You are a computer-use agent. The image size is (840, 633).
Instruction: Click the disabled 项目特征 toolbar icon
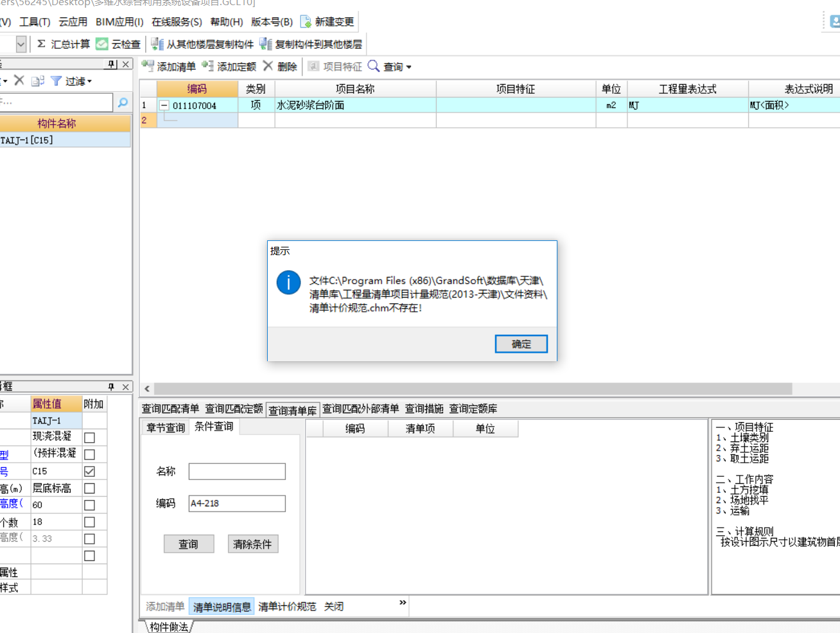(x=313, y=66)
